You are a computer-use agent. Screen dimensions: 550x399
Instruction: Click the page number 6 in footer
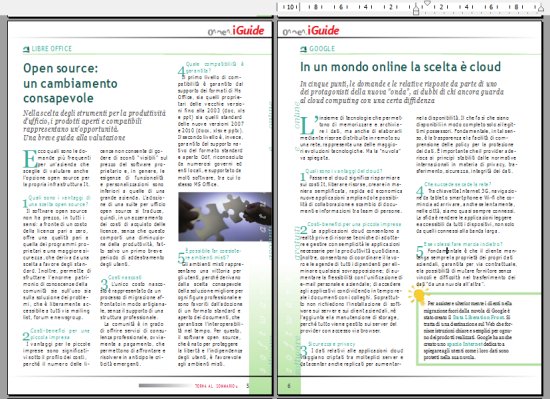coord(289,386)
